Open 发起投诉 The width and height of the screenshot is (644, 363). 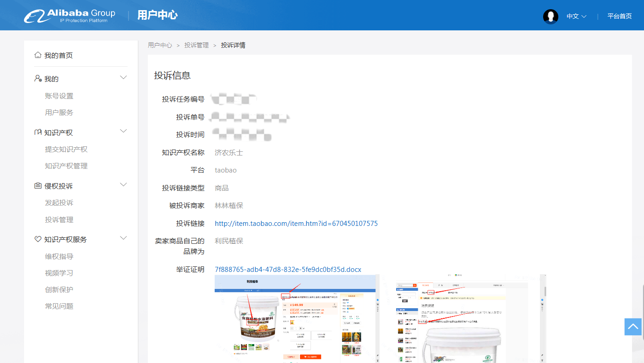[59, 202]
